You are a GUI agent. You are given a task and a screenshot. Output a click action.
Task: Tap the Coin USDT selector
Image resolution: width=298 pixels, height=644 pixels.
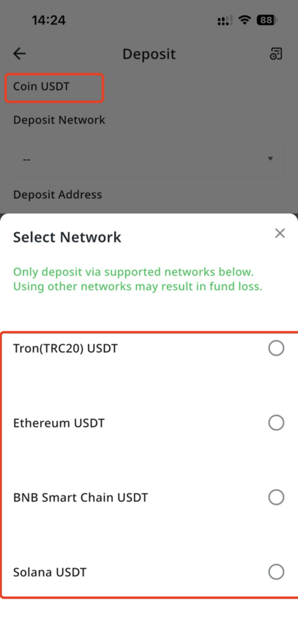click(x=54, y=87)
